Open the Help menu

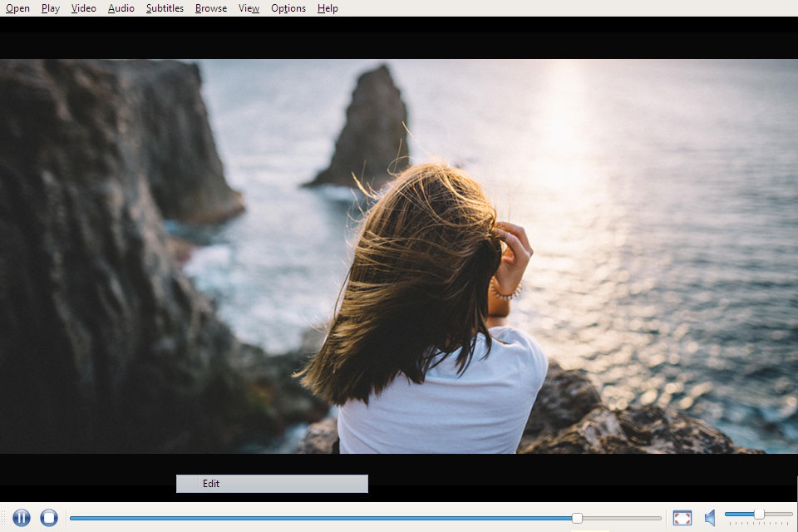(x=328, y=8)
